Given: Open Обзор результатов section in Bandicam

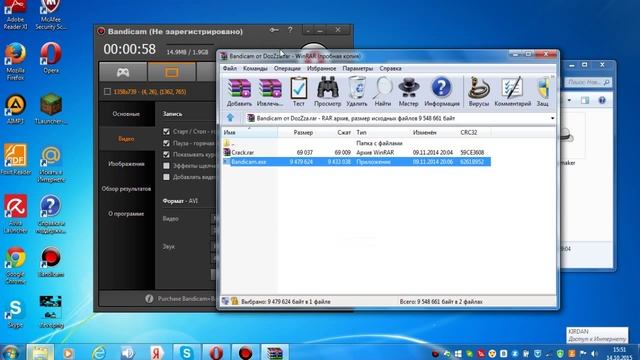Looking at the screenshot, I should (x=126, y=189).
